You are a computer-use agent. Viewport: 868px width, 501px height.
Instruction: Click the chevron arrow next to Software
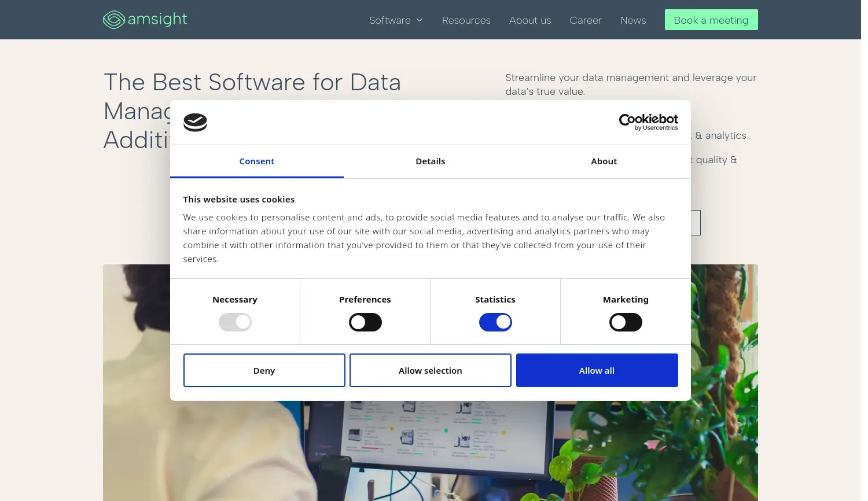[x=420, y=20]
